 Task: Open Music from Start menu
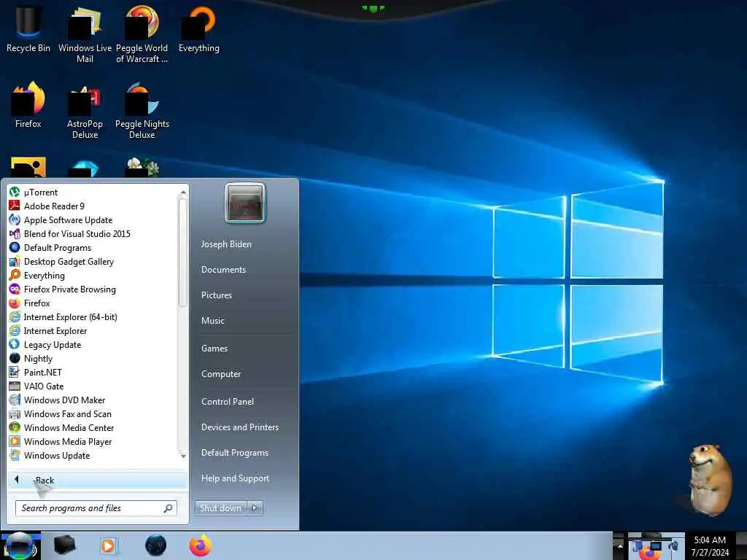point(213,321)
